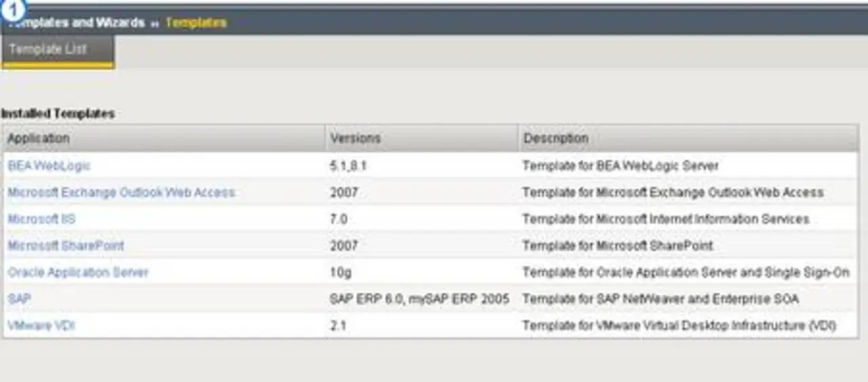The height and width of the screenshot is (382, 868).
Task: Open Microsoft Exchange Outlook Web Access template
Action: pyautogui.click(x=121, y=193)
